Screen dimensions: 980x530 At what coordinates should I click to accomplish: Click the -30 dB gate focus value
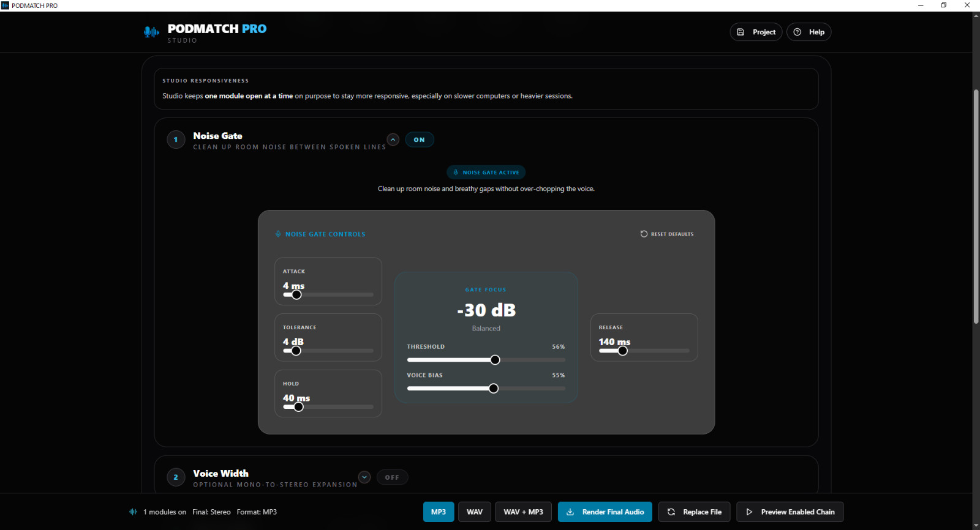[x=486, y=310]
